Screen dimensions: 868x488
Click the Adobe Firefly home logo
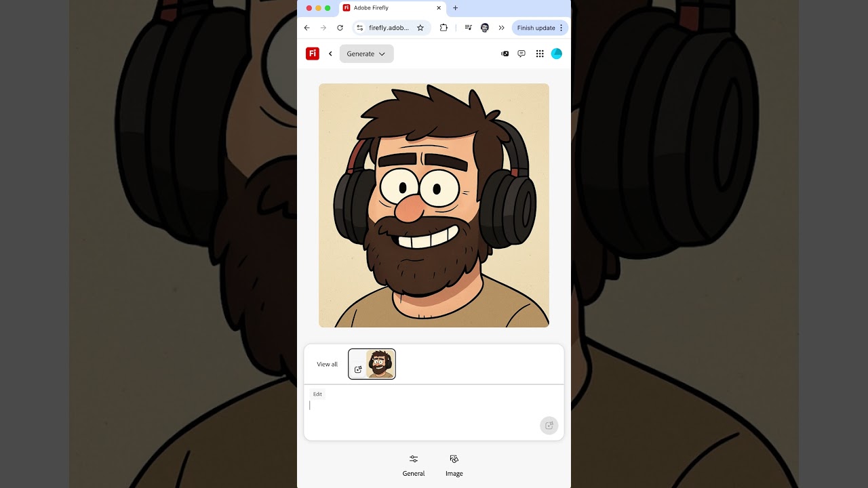coord(312,54)
